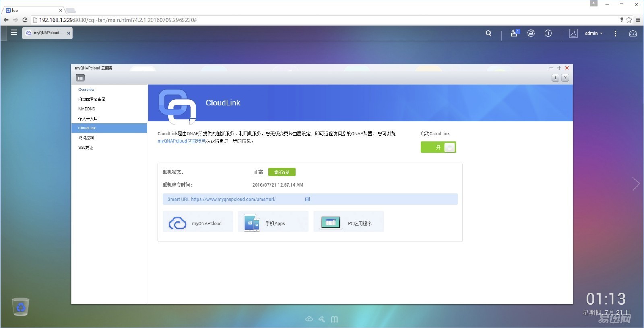
Task: Open the QTS main menu hamburger icon
Action: tap(14, 33)
